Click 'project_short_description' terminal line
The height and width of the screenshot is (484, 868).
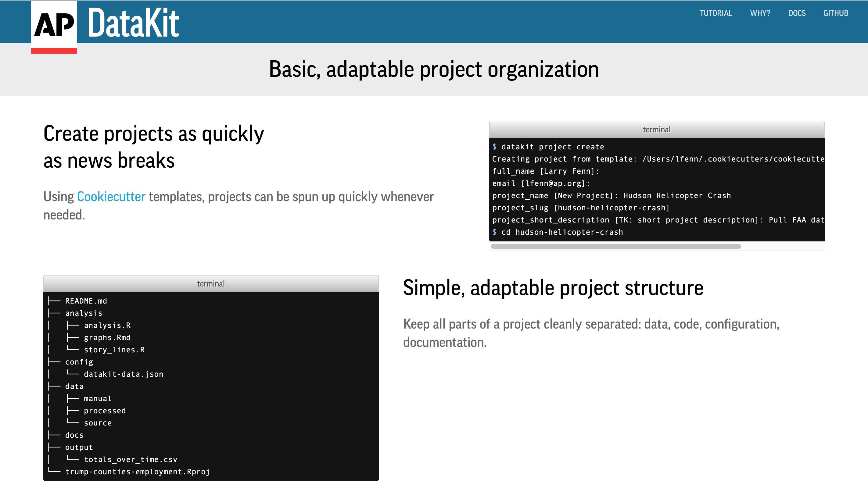[658, 220]
